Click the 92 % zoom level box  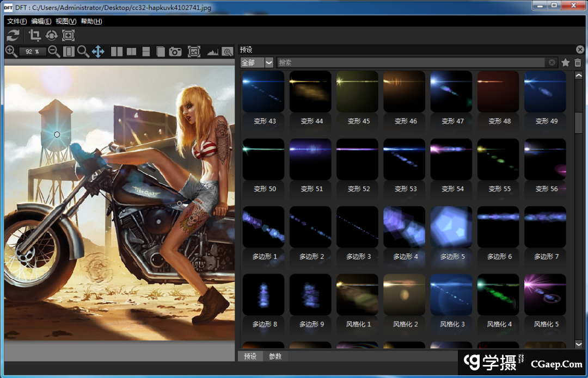tap(33, 52)
